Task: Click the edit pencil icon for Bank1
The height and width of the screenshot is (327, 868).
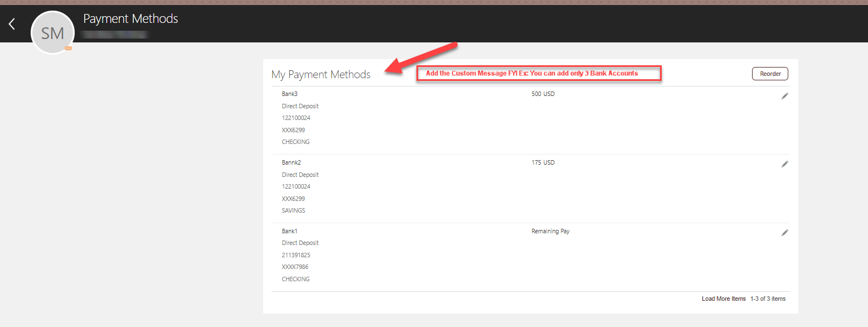Action: tap(784, 233)
